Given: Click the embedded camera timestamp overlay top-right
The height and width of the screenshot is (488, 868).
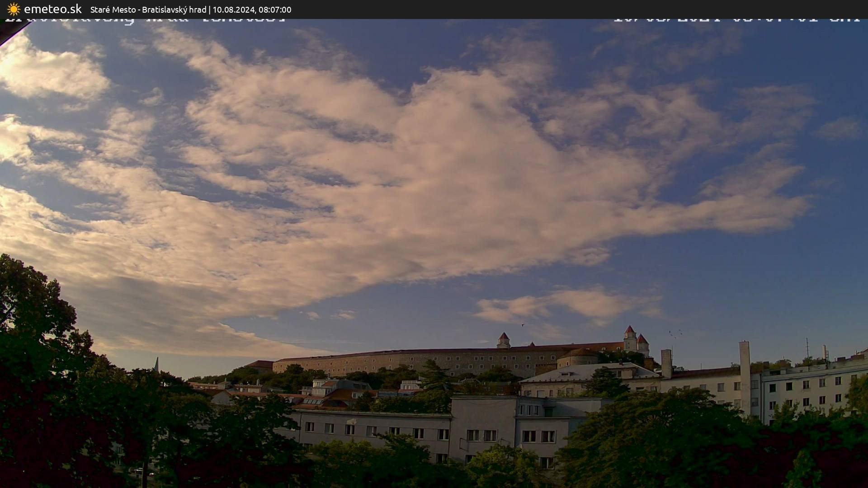Looking at the screenshot, I should [737, 20].
